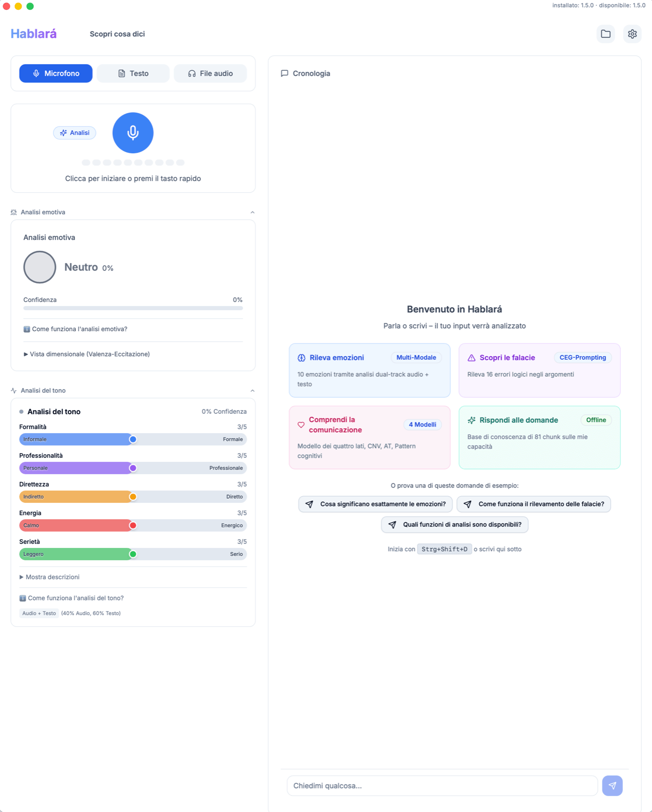Viewport: 652px width, 812px height.
Task: Collapse the Analisi emotiva section
Action: 252,212
